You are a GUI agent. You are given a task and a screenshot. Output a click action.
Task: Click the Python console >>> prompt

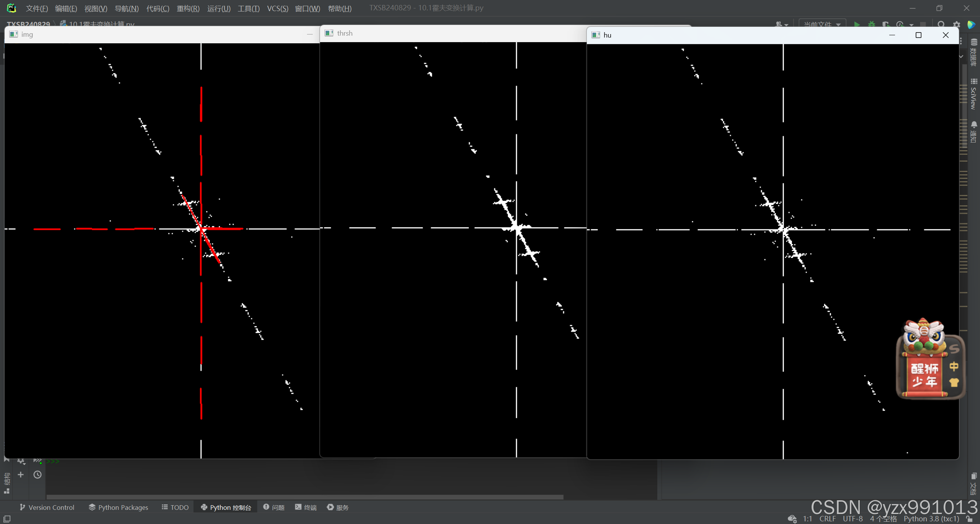tap(53, 461)
